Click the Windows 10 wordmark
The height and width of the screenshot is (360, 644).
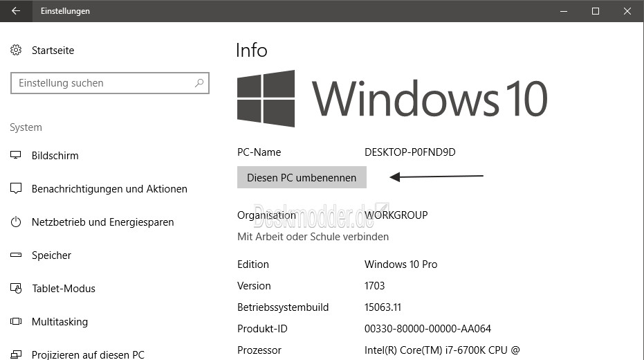(430, 98)
